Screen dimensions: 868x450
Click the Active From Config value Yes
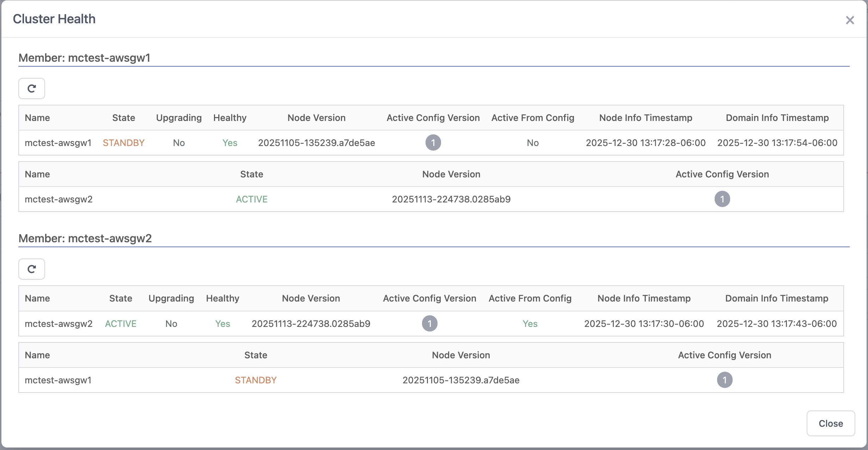click(x=530, y=323)
